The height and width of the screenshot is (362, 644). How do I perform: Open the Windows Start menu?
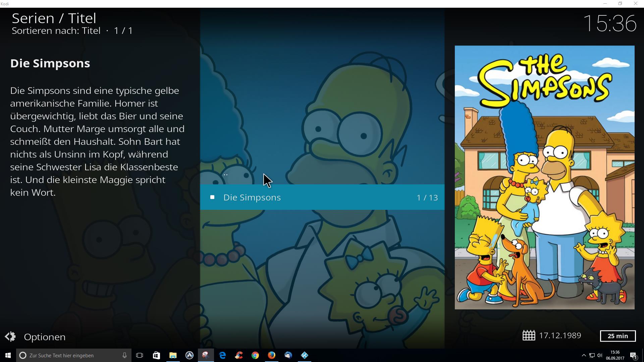8,355
